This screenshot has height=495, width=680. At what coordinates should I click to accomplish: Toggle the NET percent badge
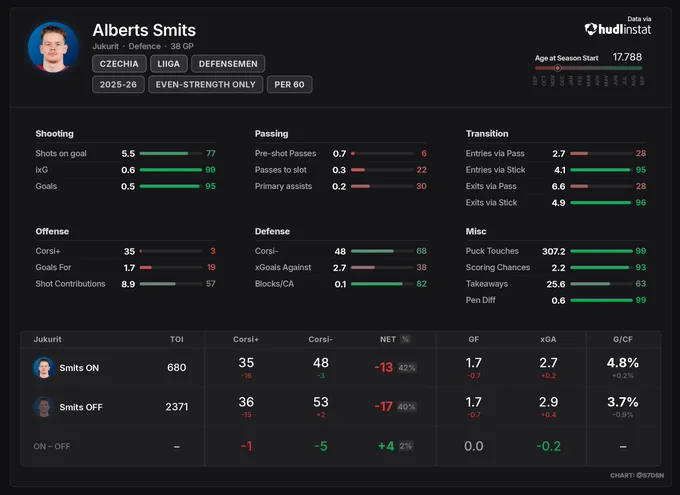[405, 339]
